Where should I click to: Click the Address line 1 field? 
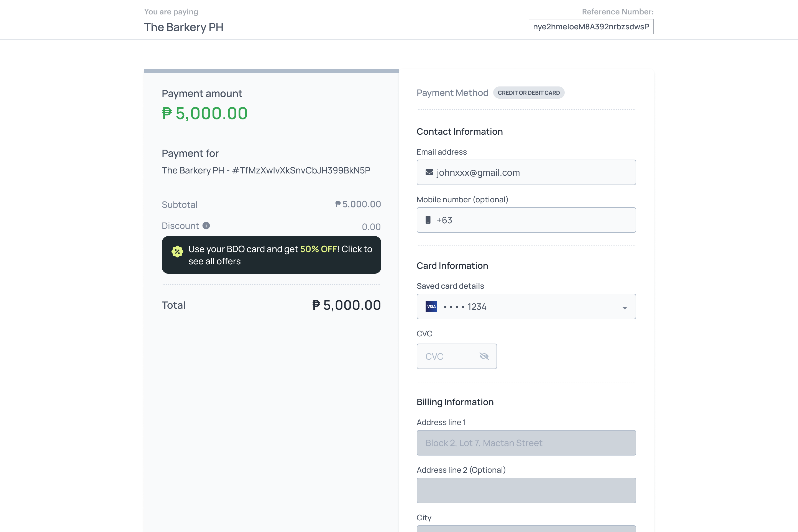pos(526,443)
